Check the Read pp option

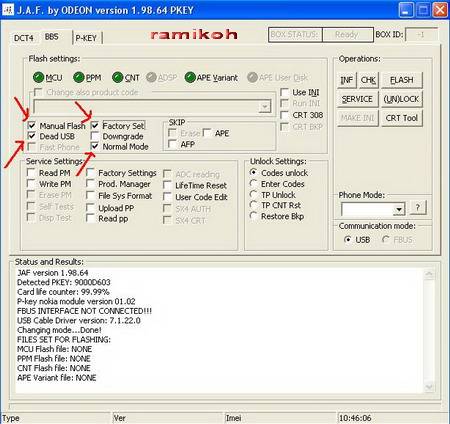(x=90, y=218)
